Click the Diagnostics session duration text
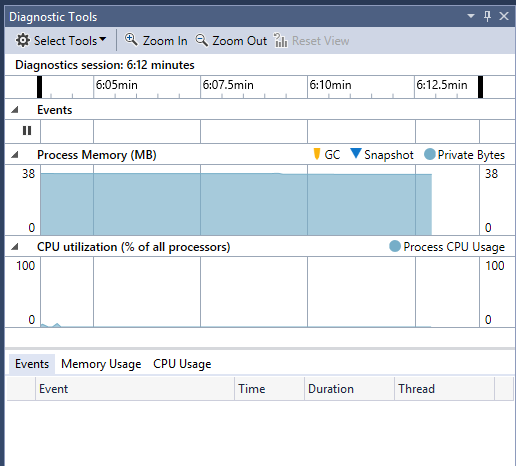516x470 pixels. tap(105, 65)
